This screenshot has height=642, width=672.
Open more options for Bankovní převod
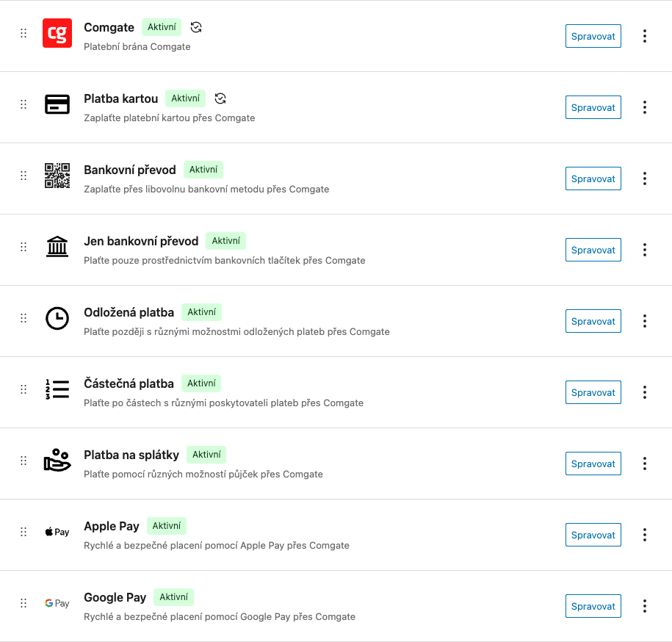click(x=645, y=178)
